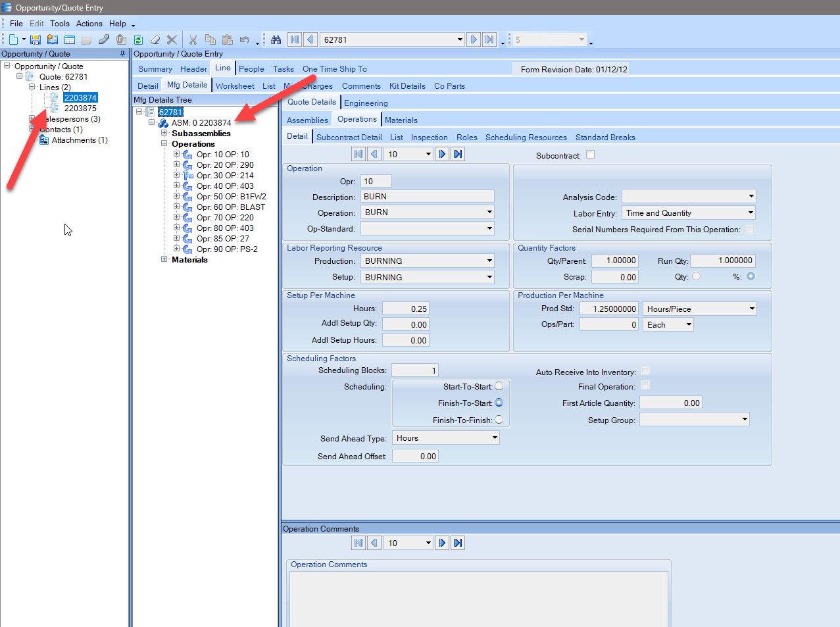This screenshot has height=627, width=840.
Task: Select Opr: 50 OP: B1FW2 in tree
Action: click(232, 197)
